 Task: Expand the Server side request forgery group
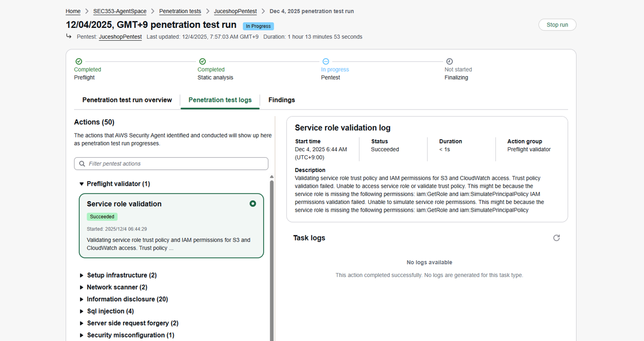pyautogui.click(x=82, y=323)
